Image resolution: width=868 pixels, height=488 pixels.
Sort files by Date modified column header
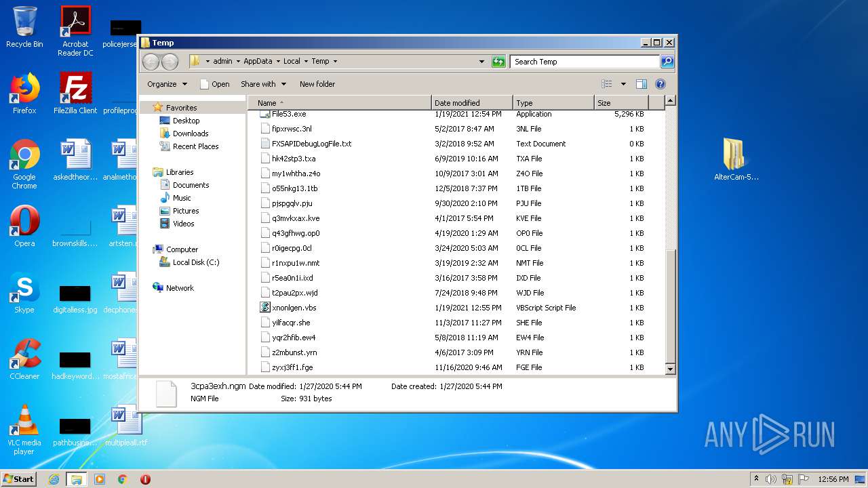(x=472, y=103)
